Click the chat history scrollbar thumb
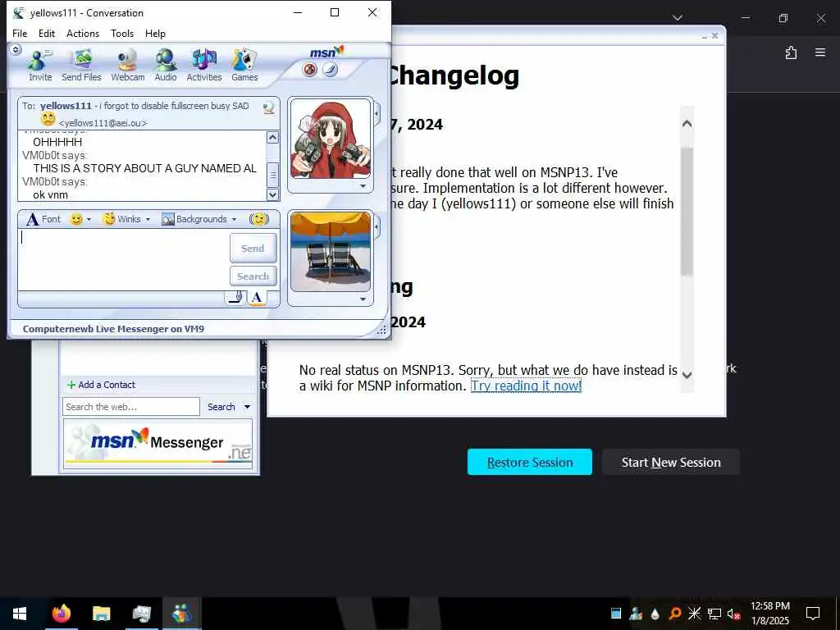The width and height of the screenshot is (840, 630). click(x=272, y=175)
